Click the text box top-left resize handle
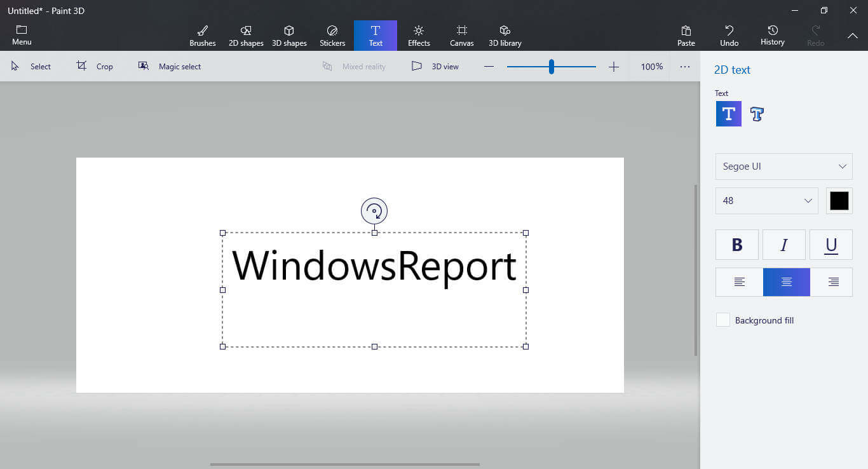Screen dimensions: 868x469 pos(222,233)
